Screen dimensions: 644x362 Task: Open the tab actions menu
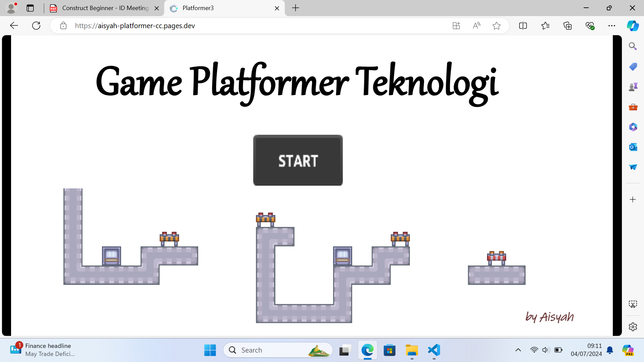pyautogui.click(x=30, y=8)
